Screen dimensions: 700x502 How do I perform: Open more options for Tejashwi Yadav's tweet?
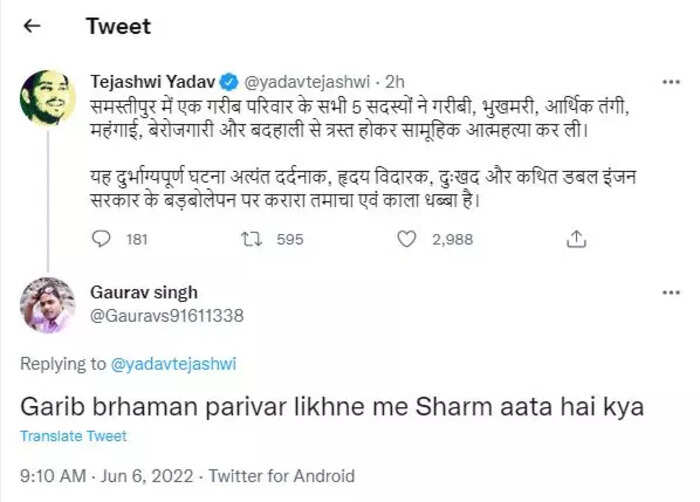pos(671,82)
